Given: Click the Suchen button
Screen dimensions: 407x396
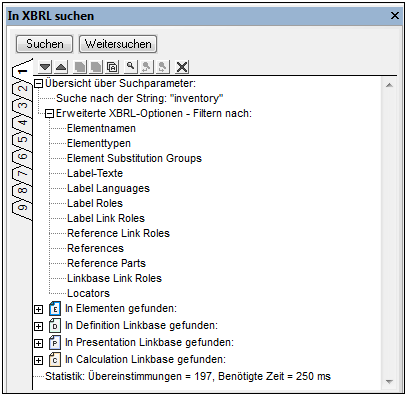Looking at the screenshot, I should point(45,44).
